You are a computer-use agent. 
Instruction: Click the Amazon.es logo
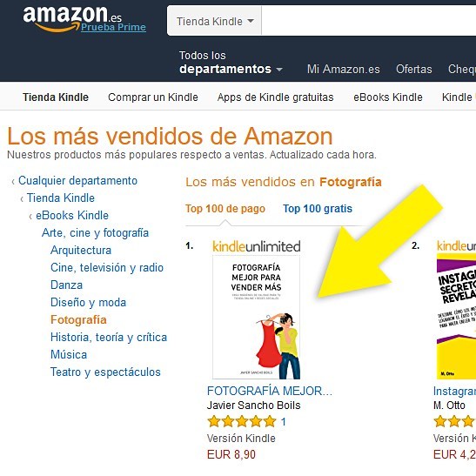(72, 19)
